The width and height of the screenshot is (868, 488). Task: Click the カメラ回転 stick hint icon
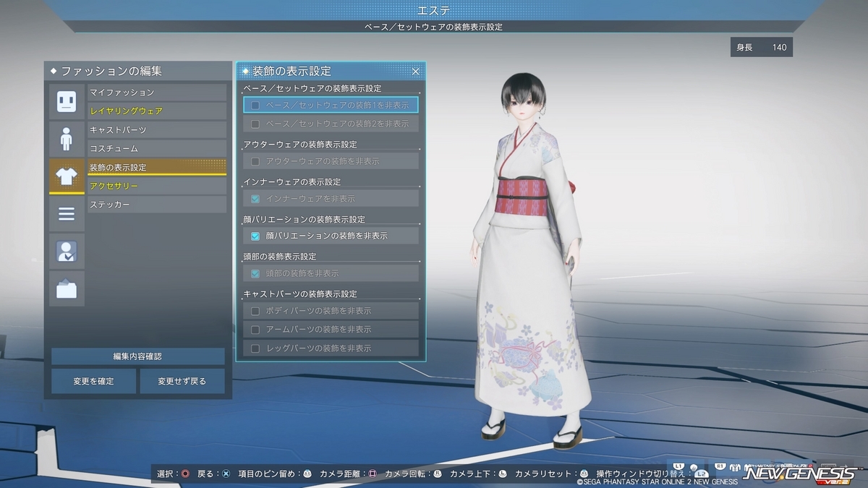click(438, 474)
